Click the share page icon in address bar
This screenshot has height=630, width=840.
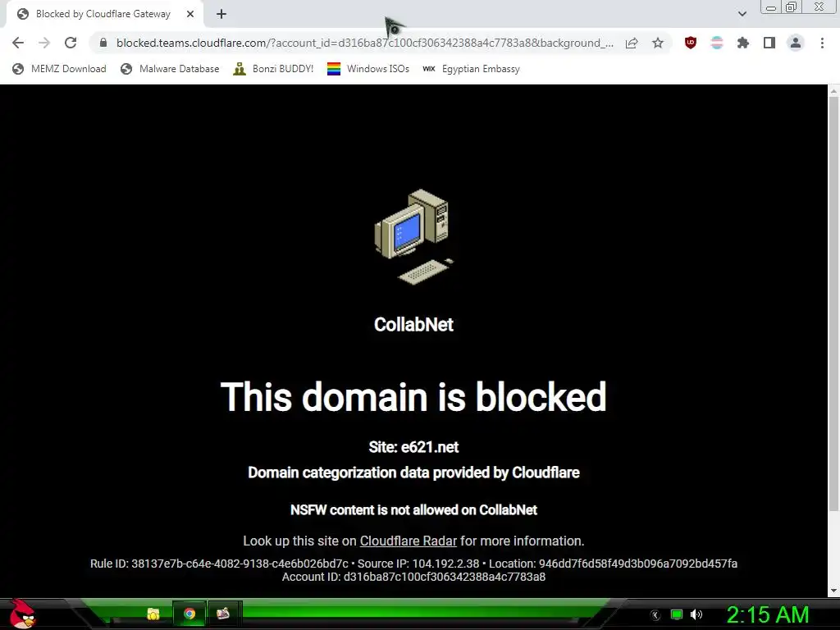tap(632, 43)
